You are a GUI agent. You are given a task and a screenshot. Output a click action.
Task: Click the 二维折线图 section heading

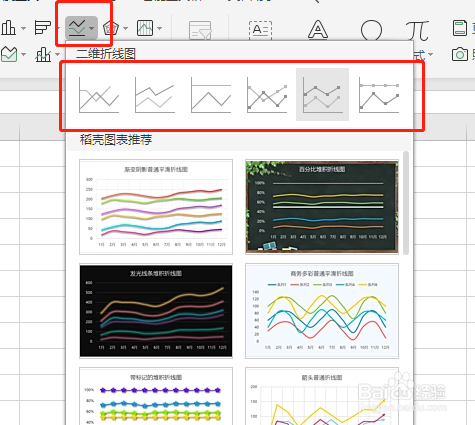point(106,54)
